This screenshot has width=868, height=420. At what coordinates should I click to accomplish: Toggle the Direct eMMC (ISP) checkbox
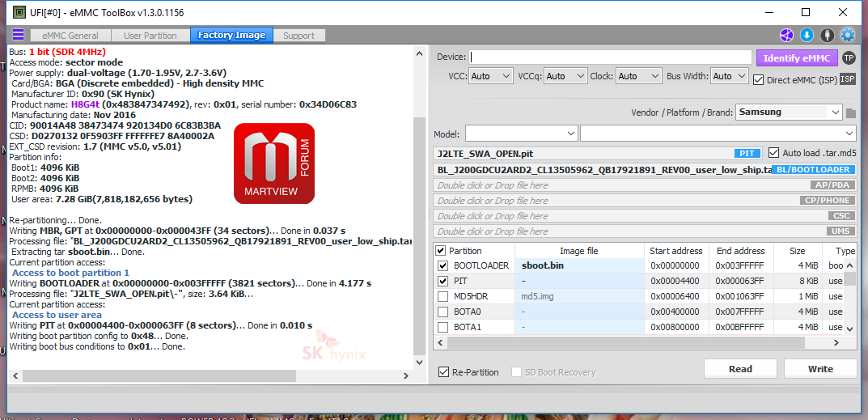coord(759,80)
